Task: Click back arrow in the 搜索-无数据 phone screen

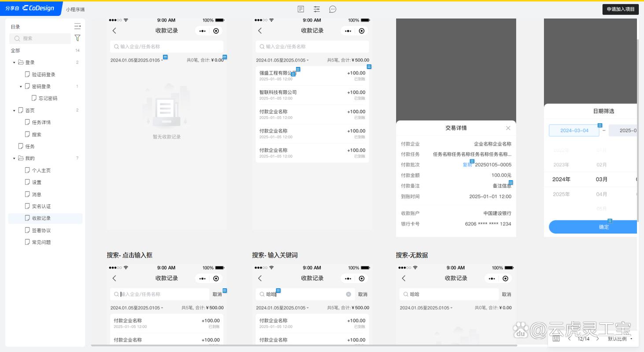Action: (x=403, y=278)
